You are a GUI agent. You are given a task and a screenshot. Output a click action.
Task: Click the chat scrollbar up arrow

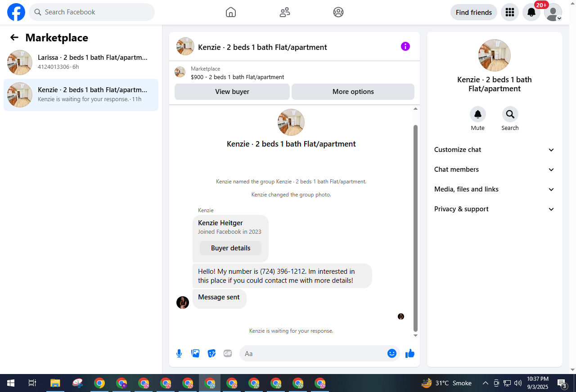pyautogui.click(x=416, y=109)
